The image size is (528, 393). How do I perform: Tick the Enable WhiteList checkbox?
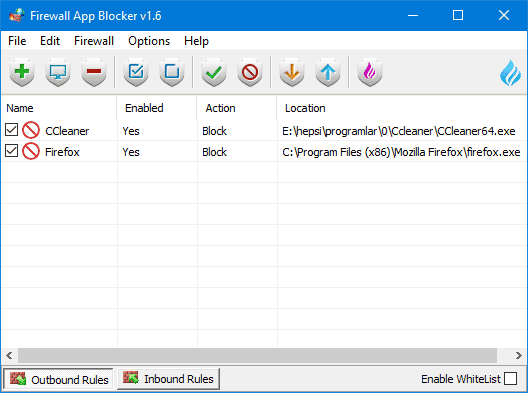click(510, 379)
